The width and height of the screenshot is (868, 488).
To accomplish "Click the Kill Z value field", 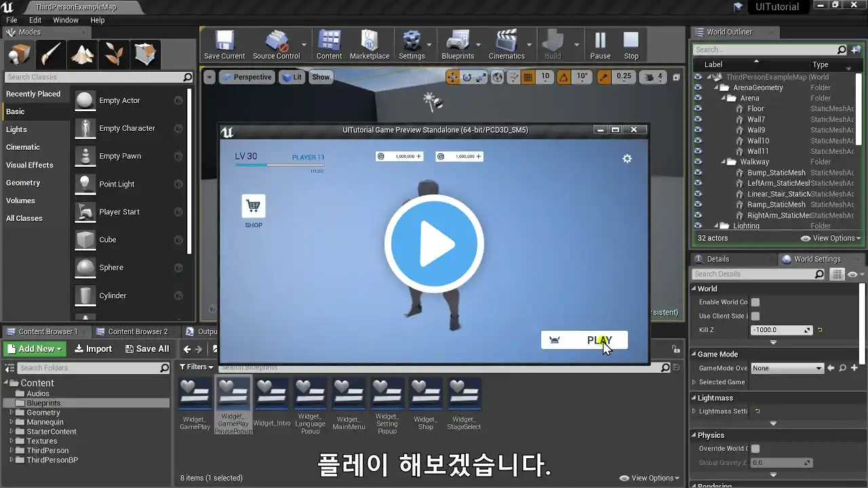I will [781, 330].
